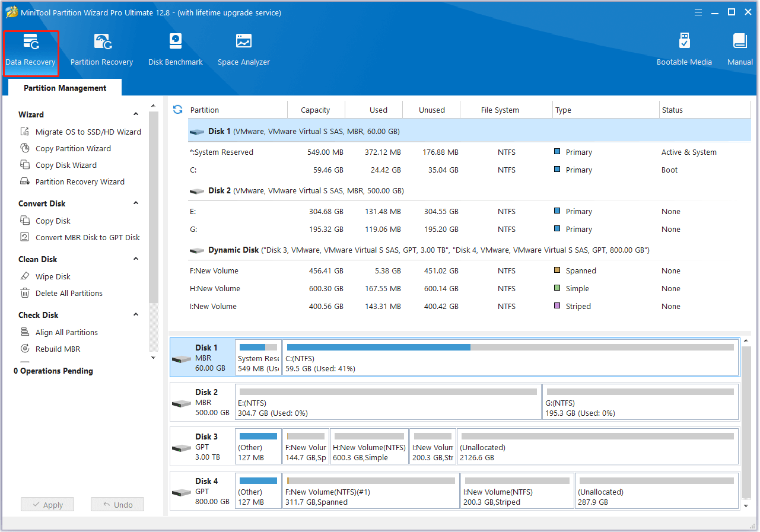Choose Delete All Partitions
The image size is (760, 532).
point(61,293)
